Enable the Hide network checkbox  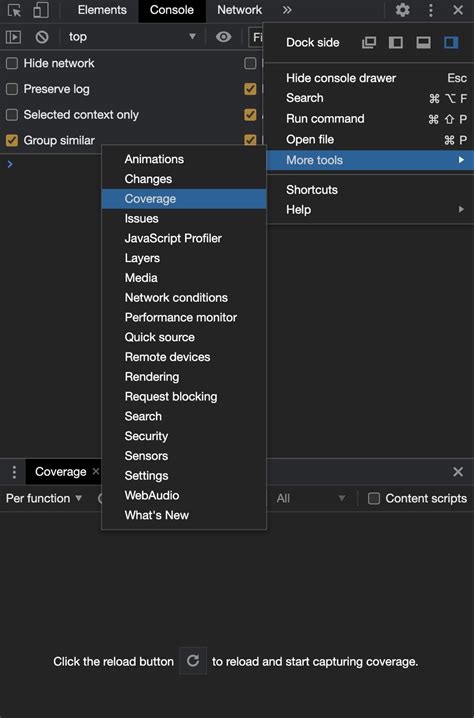coord(12,63)
